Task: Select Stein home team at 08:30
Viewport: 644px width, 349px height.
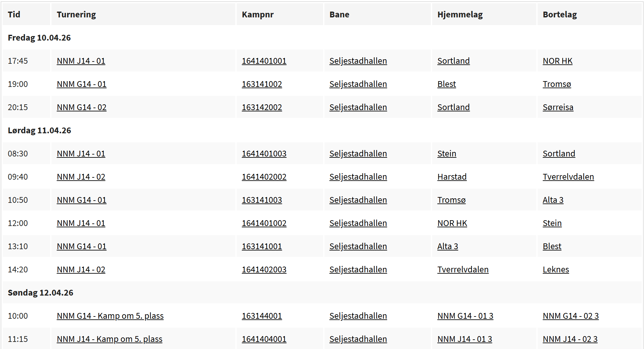Action: tap(446, 154)
